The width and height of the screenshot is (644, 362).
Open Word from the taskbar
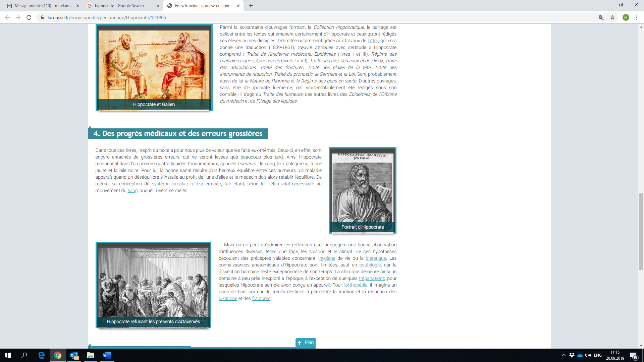107,355
